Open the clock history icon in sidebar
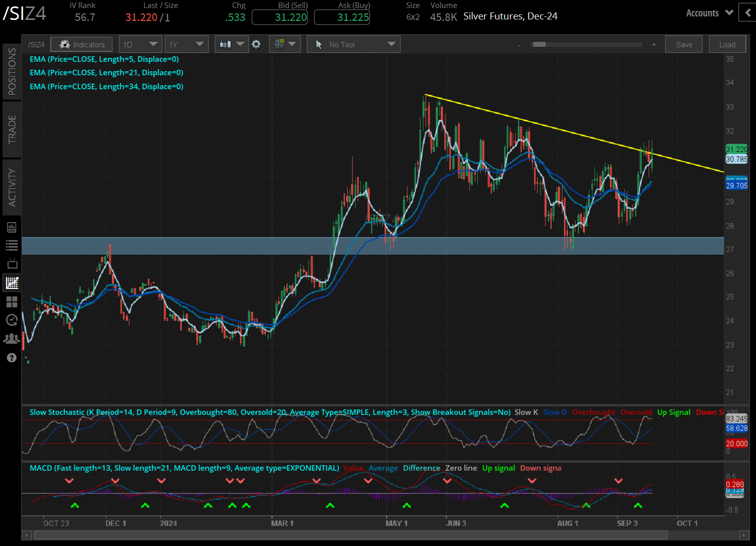The image size is (756, 546). point(11,320)
